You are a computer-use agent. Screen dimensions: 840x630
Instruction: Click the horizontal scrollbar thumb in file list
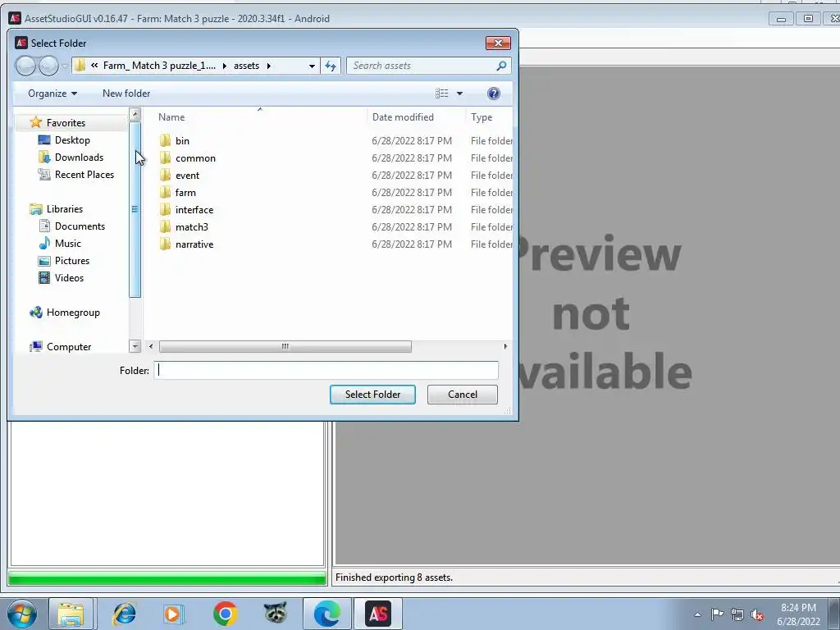[285, 347]
